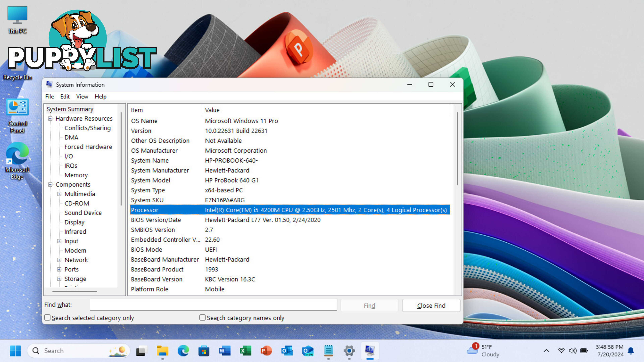Launch Microsoft Edge from the taskbar
The width and height of the screenshot is (644, 362).
(x=183, y=351)
